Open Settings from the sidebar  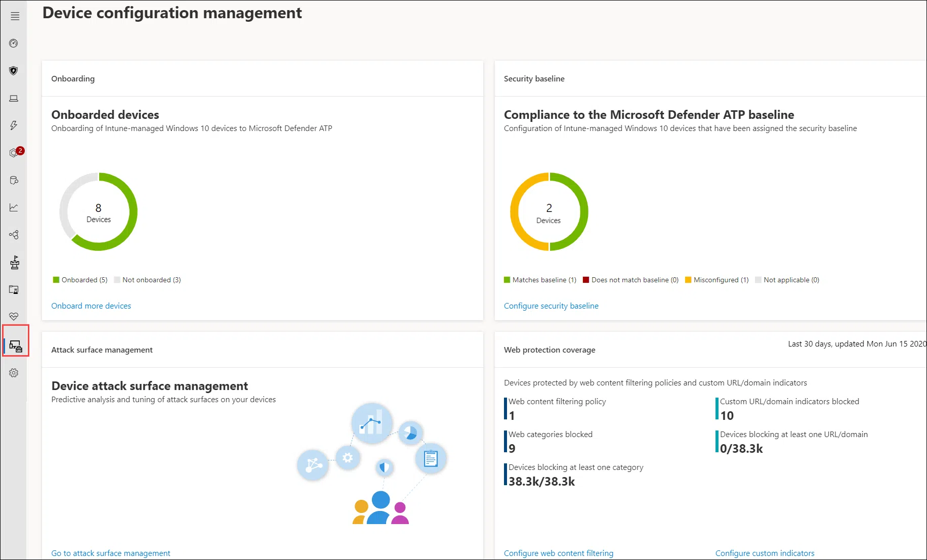[14, 373]
